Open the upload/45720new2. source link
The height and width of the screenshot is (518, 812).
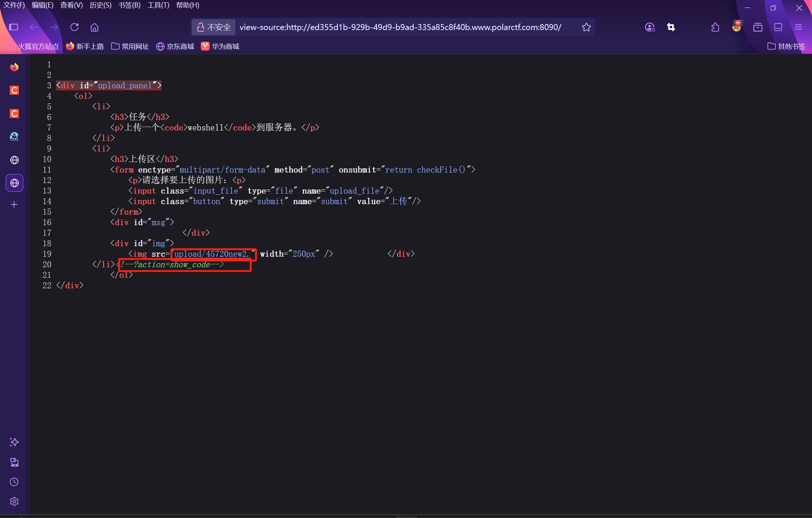[211, 254]
